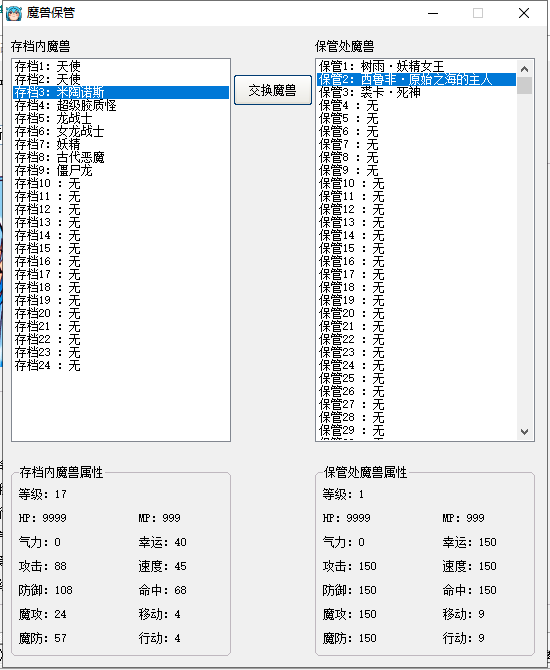Select empty storage slot 保管12

click(416, 210)
